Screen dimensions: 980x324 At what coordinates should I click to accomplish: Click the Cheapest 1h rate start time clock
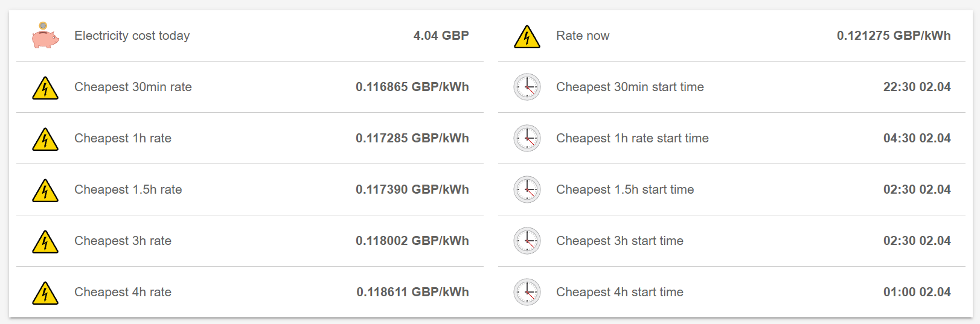pos(527,138)
